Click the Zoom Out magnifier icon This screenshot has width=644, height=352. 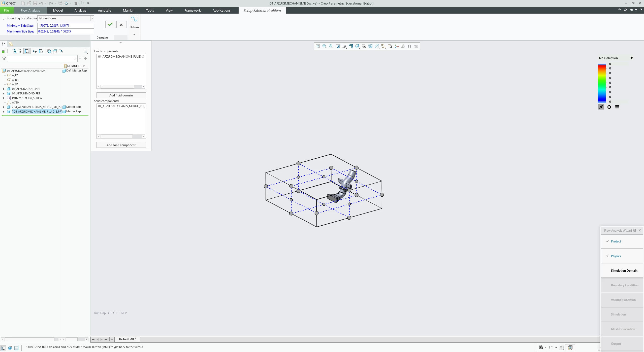pyautogui.click(x=331, y=46)
